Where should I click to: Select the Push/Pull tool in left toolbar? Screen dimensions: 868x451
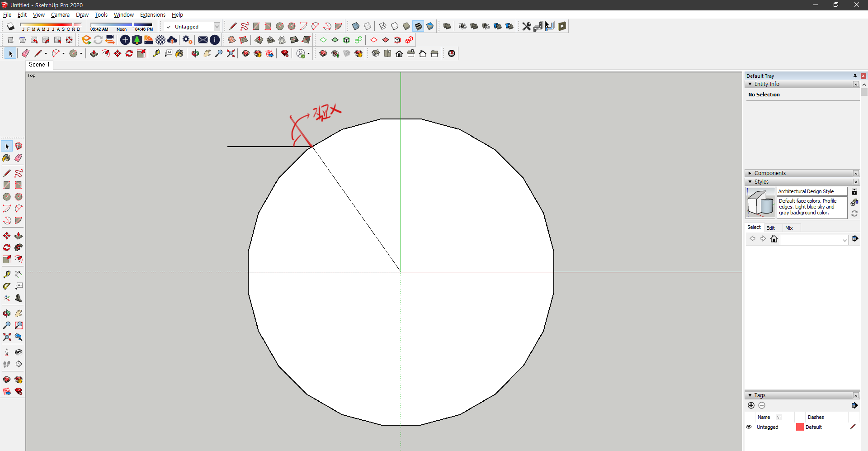point(19,236)
